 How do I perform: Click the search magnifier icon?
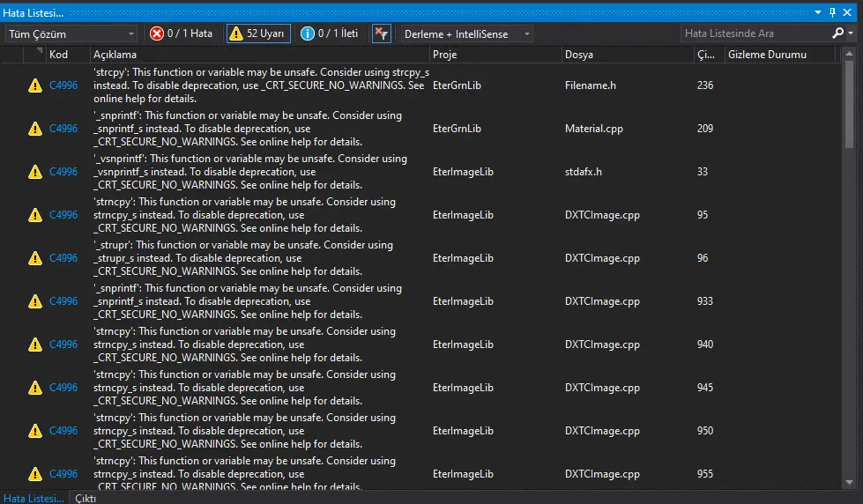[837, 33]
